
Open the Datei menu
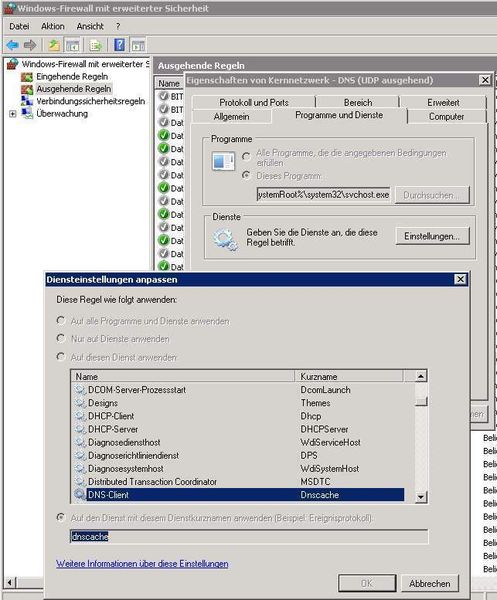click(x=19, y=26)
